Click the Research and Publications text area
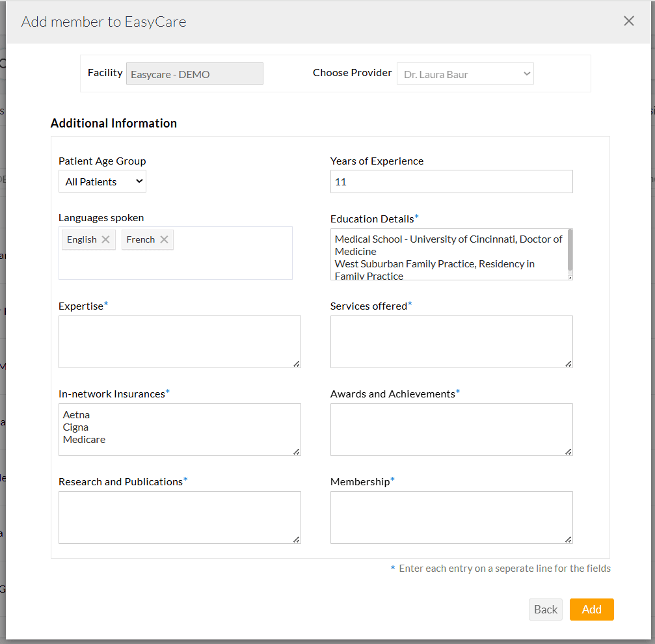655x644 pixels. click(x=179, y=517)
